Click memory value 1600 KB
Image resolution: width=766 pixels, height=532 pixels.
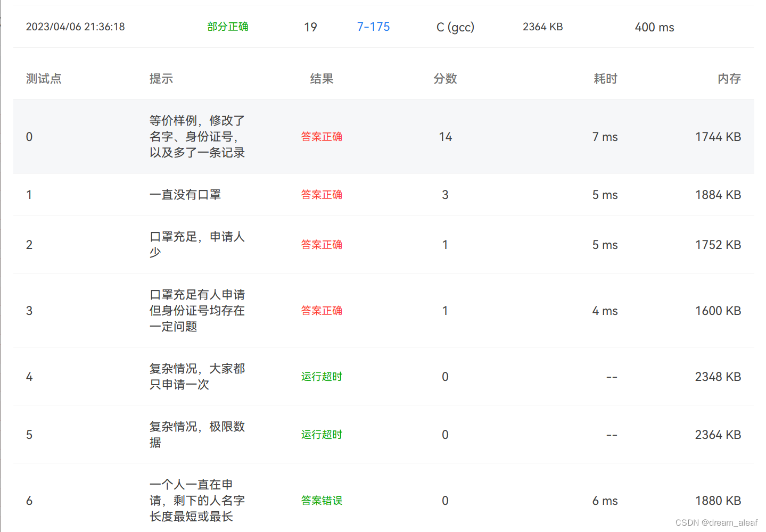718,311
